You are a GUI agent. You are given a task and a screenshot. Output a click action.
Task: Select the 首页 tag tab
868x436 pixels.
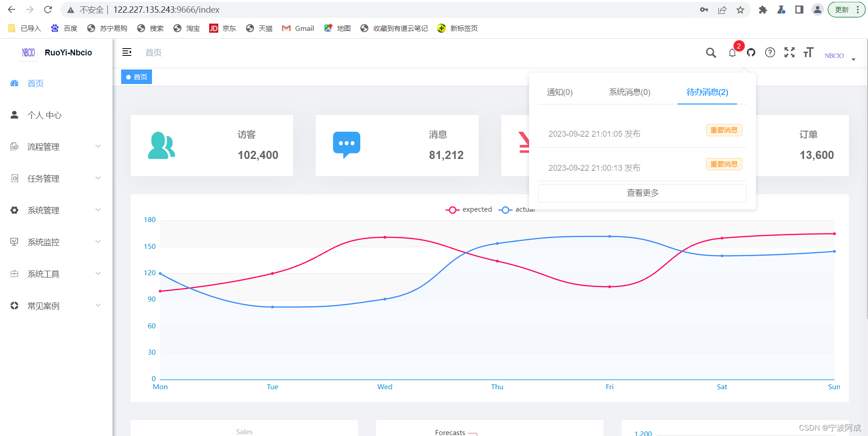137,77
